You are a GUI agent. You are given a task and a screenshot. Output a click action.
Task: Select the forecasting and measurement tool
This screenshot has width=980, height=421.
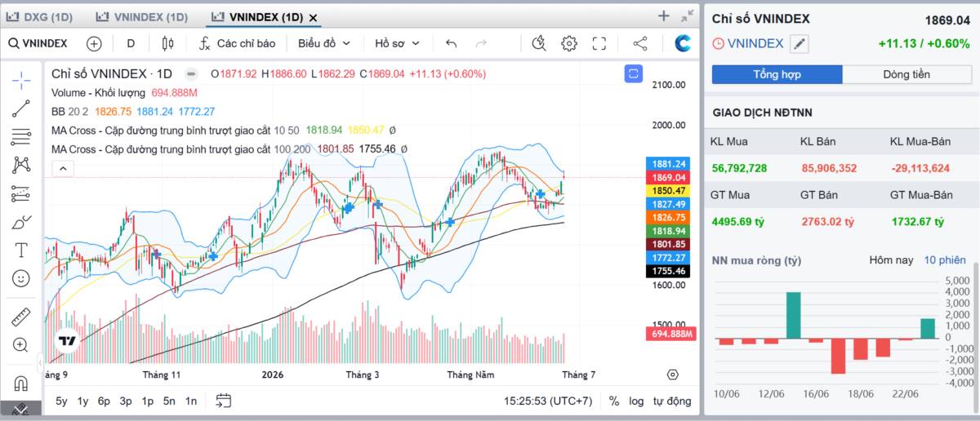click(21, 193)
